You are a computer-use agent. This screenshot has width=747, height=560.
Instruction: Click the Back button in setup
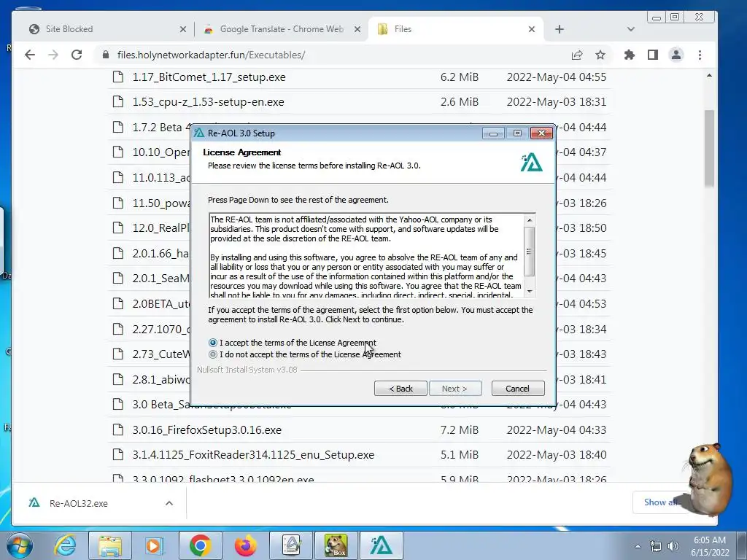coord(400,389)
